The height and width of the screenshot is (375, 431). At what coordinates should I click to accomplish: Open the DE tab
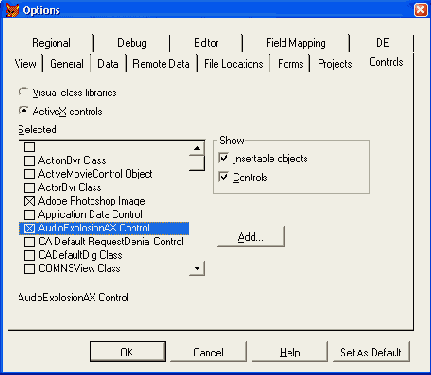click(x=383, y=43)
